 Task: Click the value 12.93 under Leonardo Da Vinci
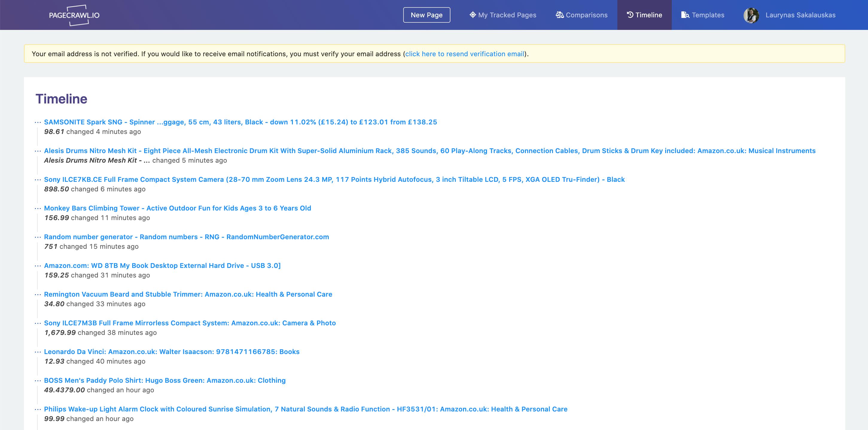click(54, 361)
